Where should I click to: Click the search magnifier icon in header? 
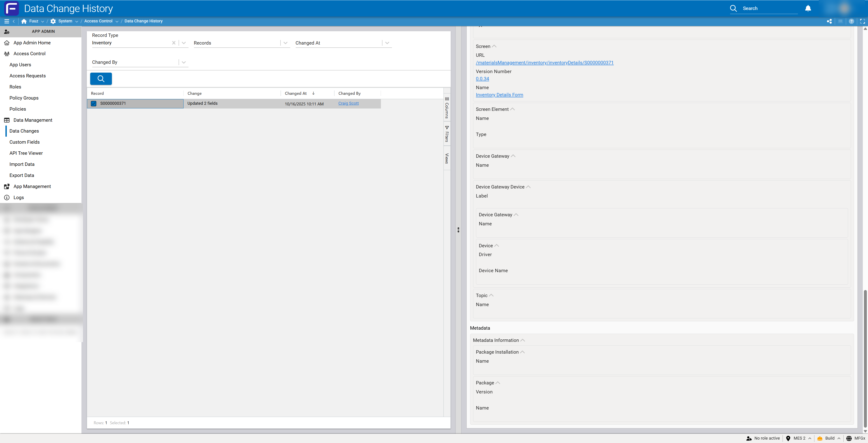click(733, 8)
